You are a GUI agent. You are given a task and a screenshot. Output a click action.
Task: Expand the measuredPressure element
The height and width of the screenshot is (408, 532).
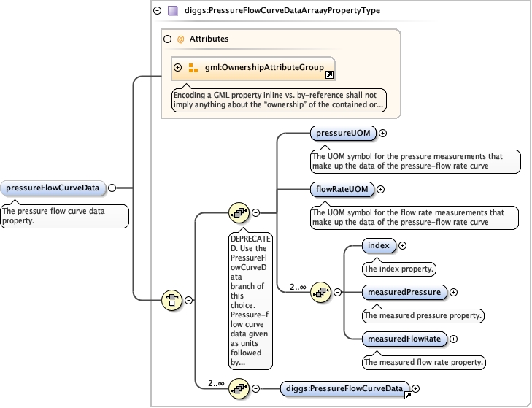pos(453,292)
